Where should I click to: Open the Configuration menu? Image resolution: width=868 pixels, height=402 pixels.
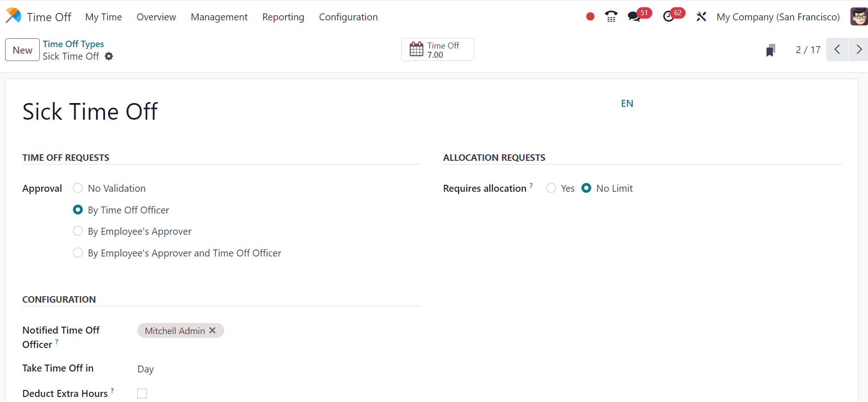tap(348, 17)
